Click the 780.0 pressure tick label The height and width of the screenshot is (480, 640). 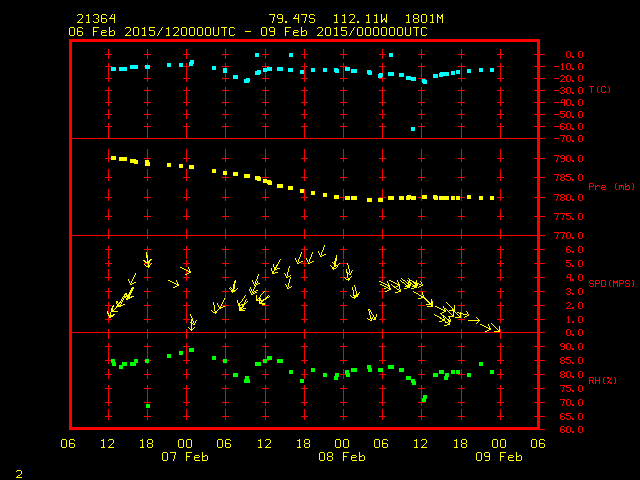(x=569, y=198)
